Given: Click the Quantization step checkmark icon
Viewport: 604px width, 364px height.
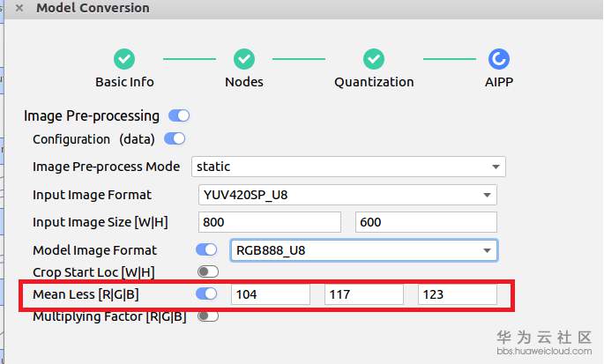Looking at the screenshot, I should coord(374,59).
